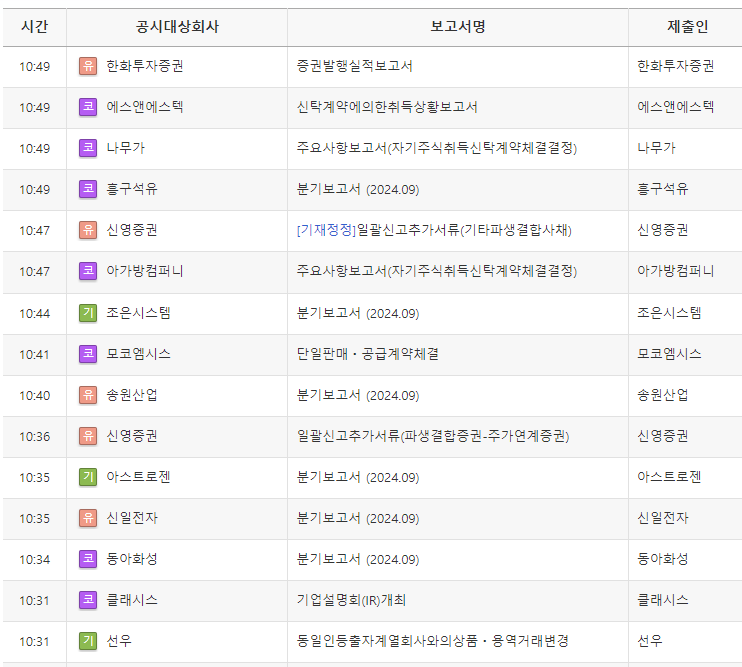Image resolution: width=742 pixels, height=667 pixels.
Task: Open company 클래시스 in company column
Action: pyautogui.click(x=132, y=600)
